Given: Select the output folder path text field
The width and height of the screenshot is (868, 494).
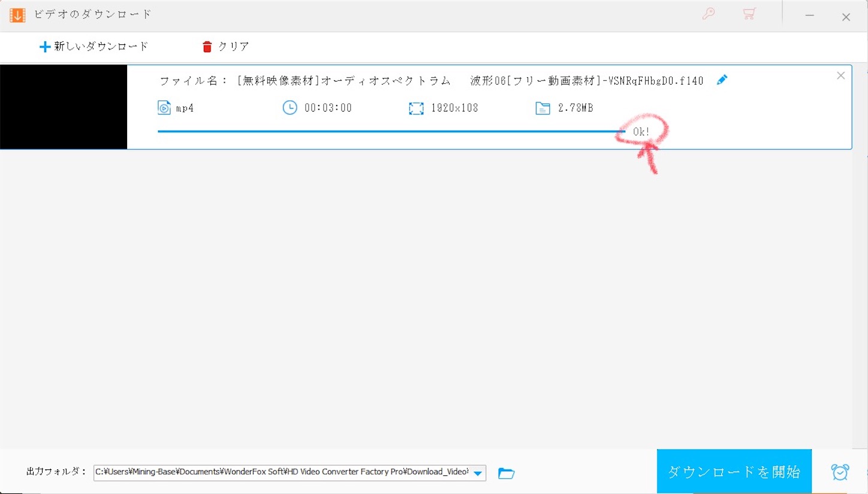Looking at the screenshot, I should tap(282, 472).
